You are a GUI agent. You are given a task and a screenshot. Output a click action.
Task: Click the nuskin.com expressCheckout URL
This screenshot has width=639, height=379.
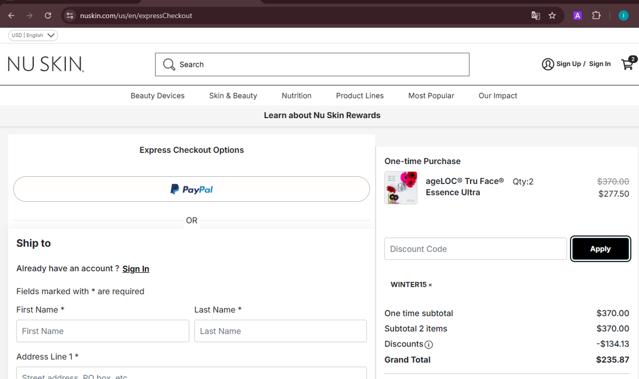pyautogui.click(x=136, y=15)
